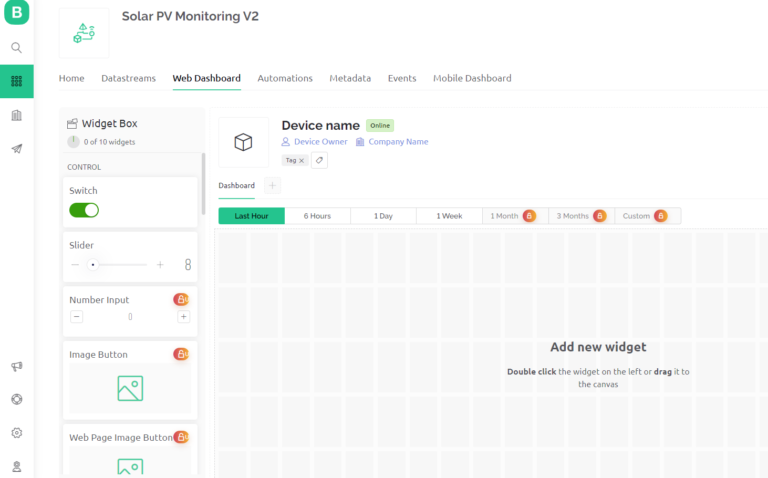
Task: Open the Events tab
Action: click(402, 78)
